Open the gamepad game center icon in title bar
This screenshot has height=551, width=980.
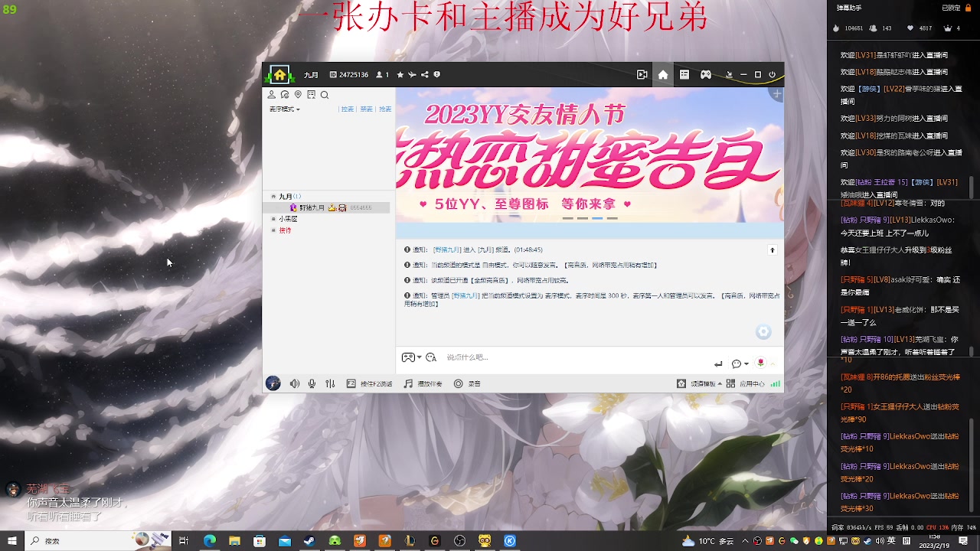(705, 74)
